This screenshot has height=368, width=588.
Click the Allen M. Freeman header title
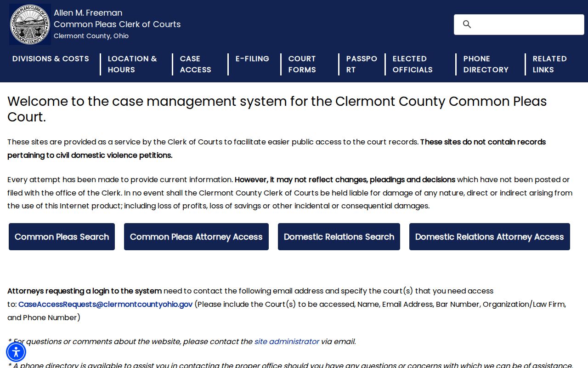88,13
